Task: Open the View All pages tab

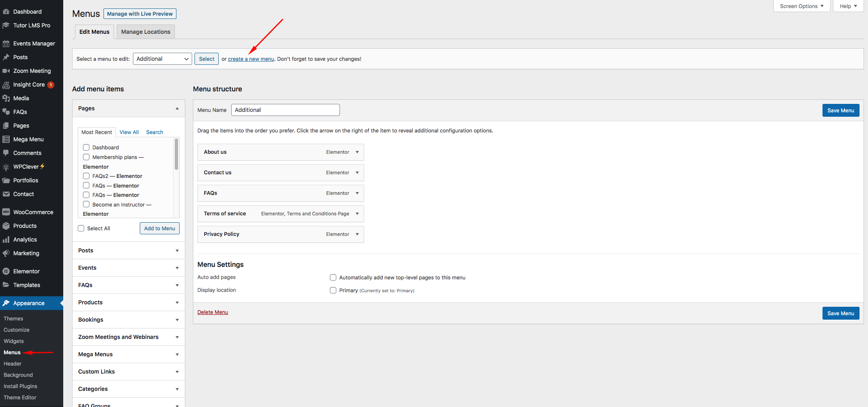Action: [x=129, y=132]
